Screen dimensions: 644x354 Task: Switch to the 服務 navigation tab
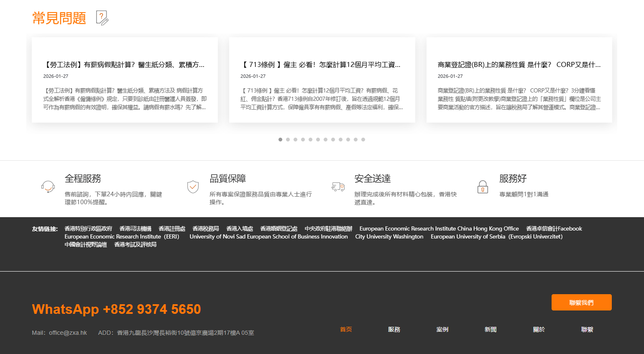[x=394, y=329]
